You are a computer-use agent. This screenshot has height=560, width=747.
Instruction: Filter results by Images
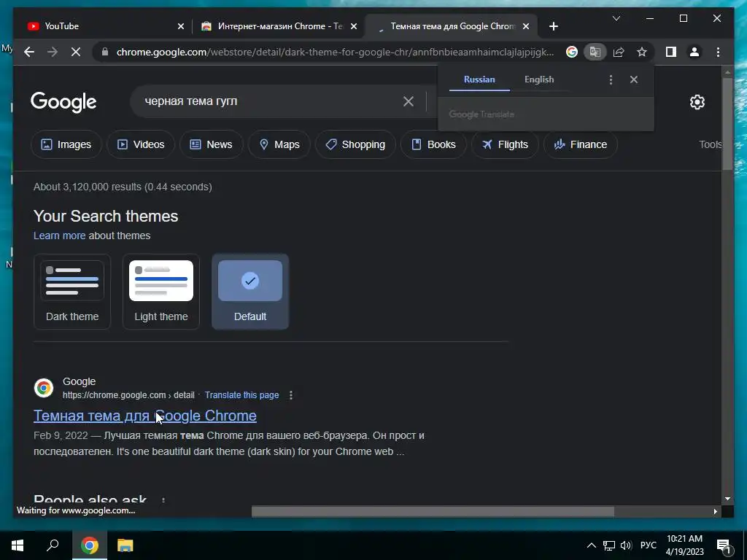pyautogui.click(x=66, y=144)
